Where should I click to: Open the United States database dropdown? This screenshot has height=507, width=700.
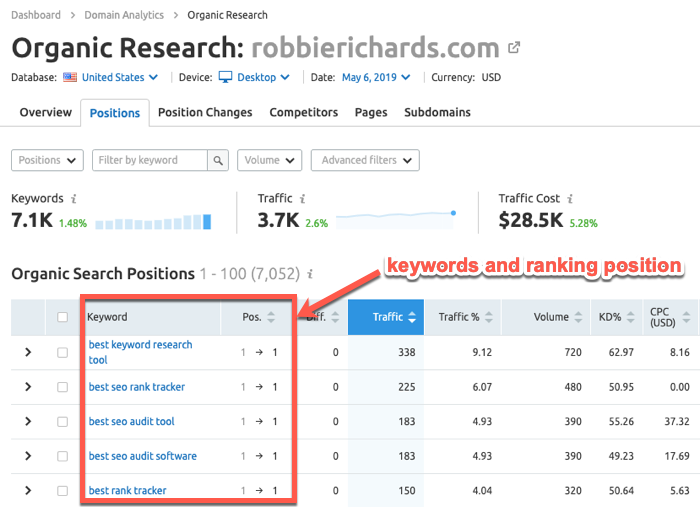[x=120, y=77]
